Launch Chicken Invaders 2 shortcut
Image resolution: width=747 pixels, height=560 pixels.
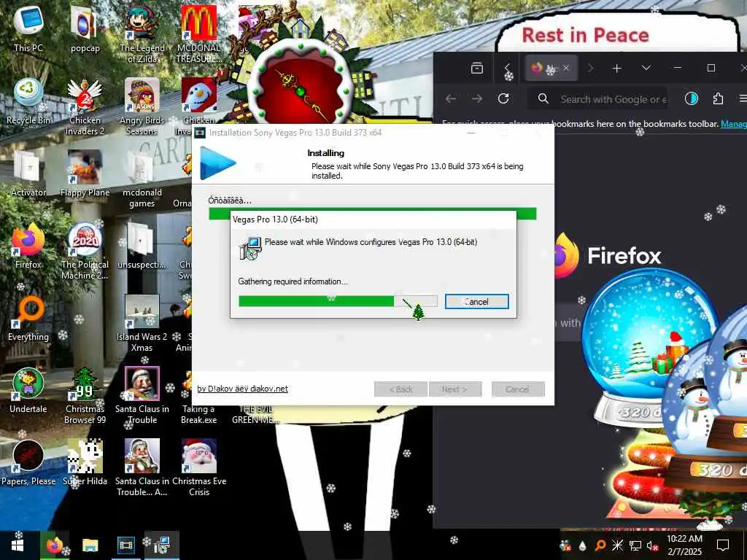[85, 106]
